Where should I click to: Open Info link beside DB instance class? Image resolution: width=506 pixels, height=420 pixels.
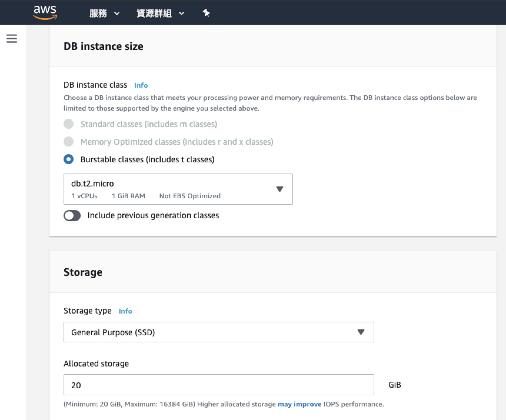141,85
